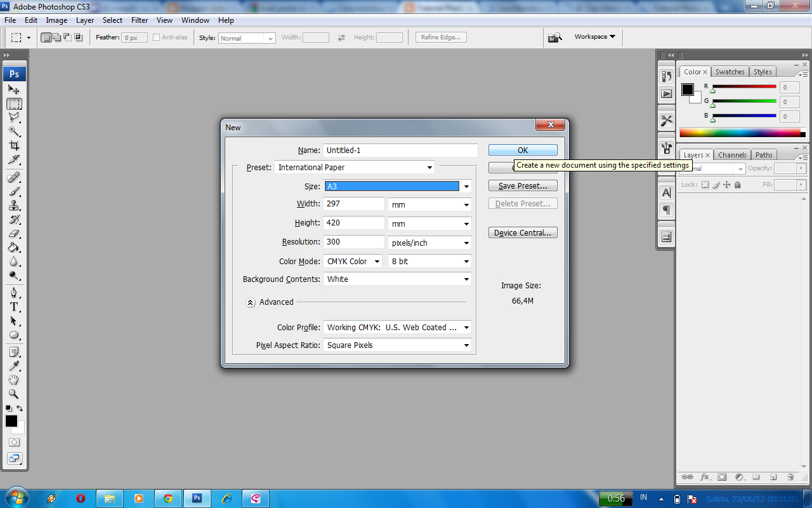
Task: Select the Paint Bucket tool
Action: (x=14, y=248)
